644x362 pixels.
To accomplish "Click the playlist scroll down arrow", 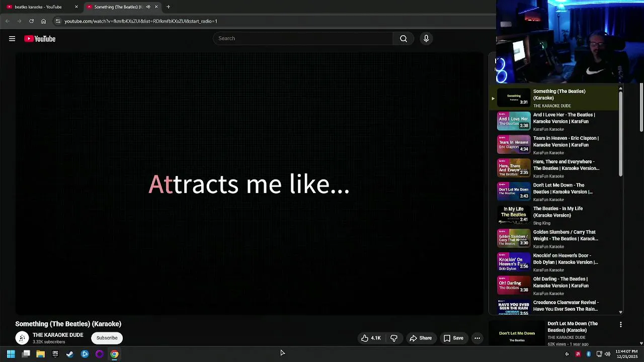I will click(620, 312).
